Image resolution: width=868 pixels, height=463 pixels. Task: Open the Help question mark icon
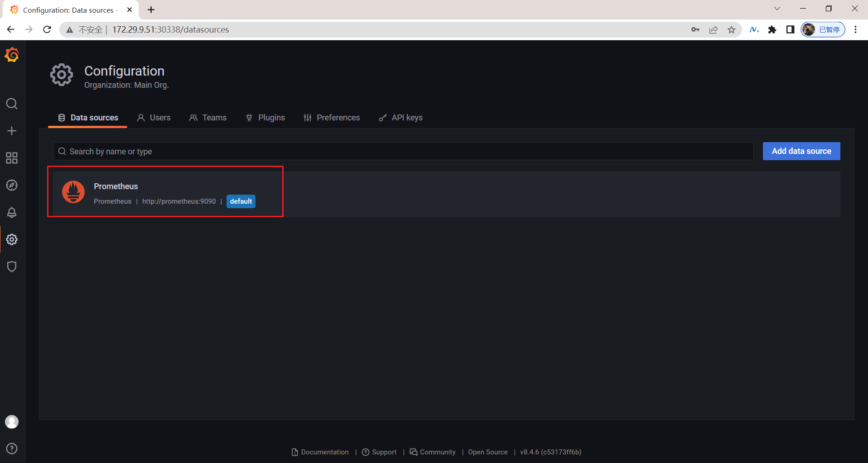pos(12,449)
